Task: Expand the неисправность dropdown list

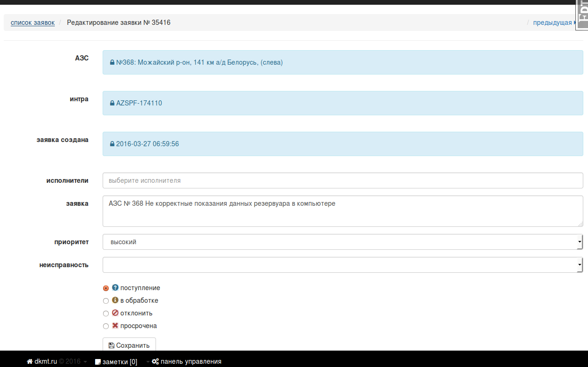Action: (x=342, y=265)
